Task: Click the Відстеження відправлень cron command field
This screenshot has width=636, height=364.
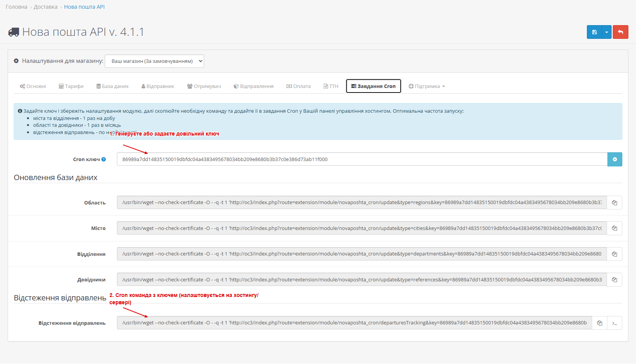Action: click(x=355, y=323)
